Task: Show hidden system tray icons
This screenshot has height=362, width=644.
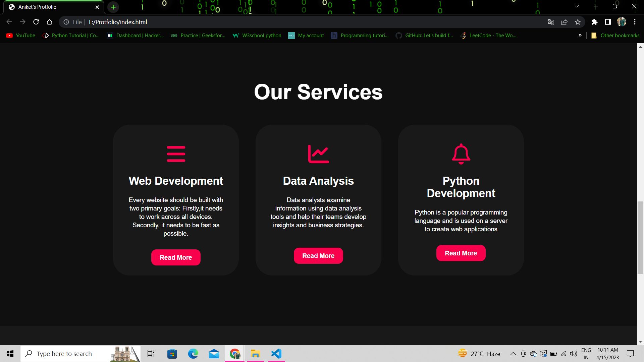Action: [513, 353]
